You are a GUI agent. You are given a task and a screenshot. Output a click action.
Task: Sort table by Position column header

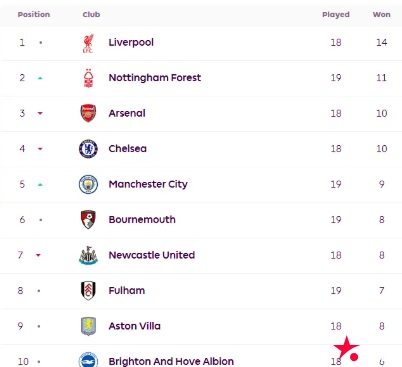tap(34, 14)
